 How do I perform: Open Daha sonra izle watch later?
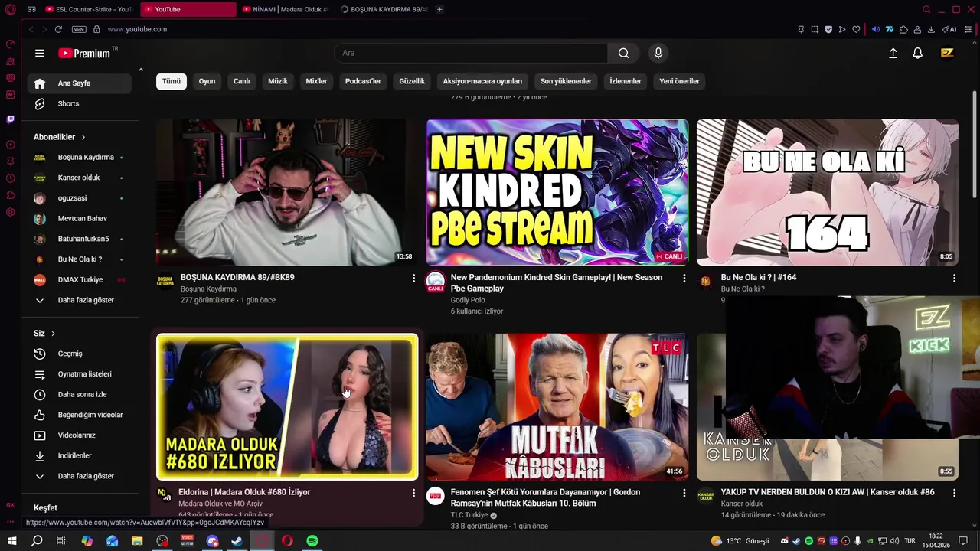tap(80, 394)
